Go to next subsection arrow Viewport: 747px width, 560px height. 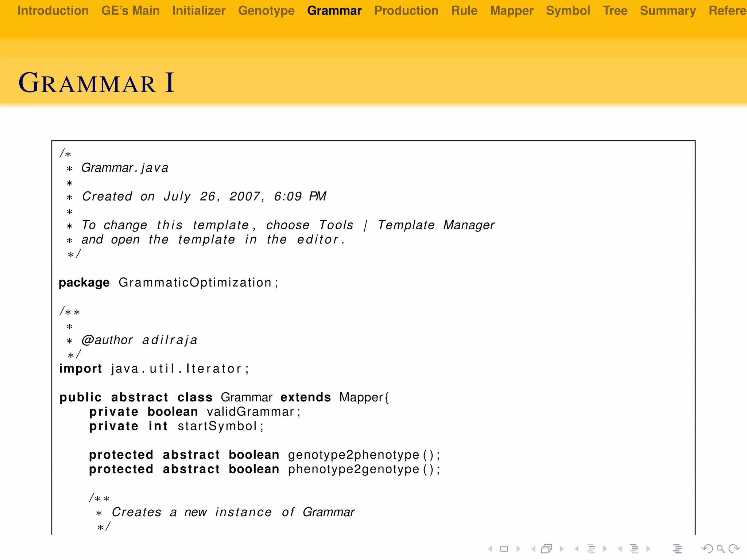click(605, 548)
